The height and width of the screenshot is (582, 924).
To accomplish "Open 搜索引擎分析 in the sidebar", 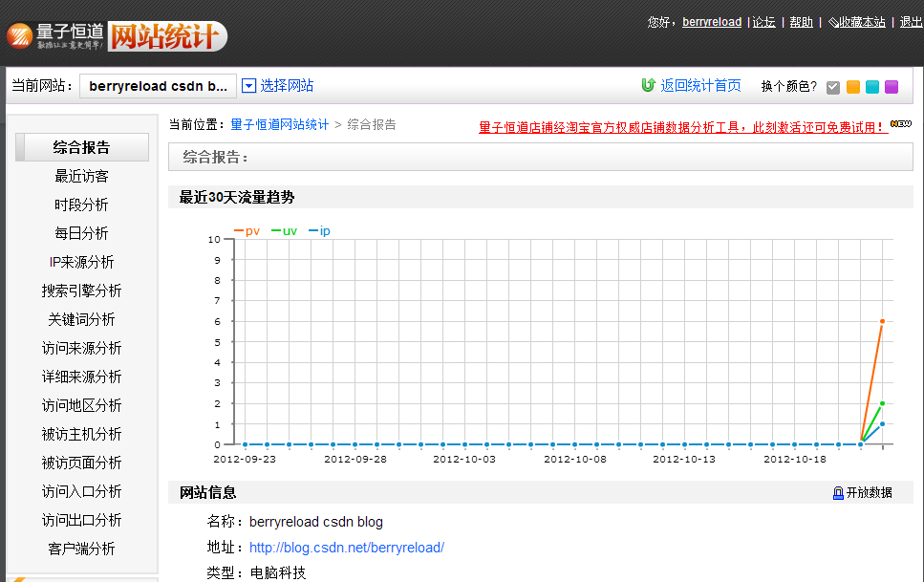I will click(x=82, y=291).
